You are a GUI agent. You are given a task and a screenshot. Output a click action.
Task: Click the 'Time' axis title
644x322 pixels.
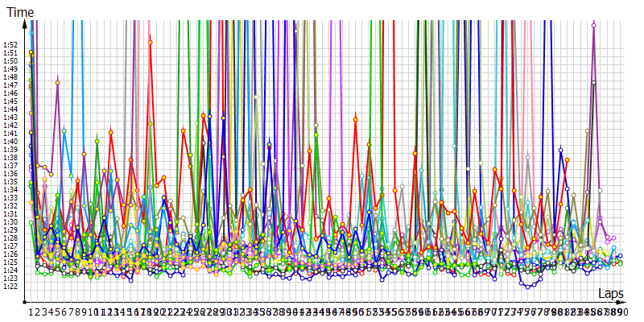[x=19, y=13]
